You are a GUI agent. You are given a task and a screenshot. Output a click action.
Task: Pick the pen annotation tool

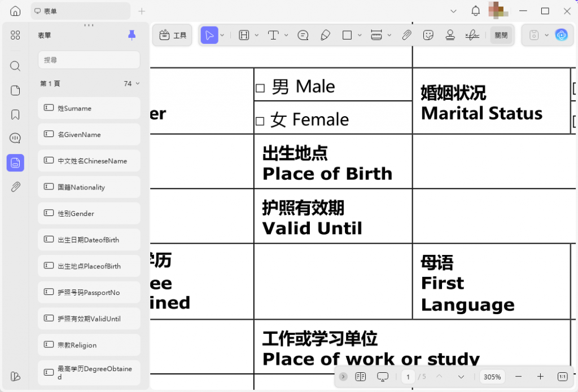point(325,35)
